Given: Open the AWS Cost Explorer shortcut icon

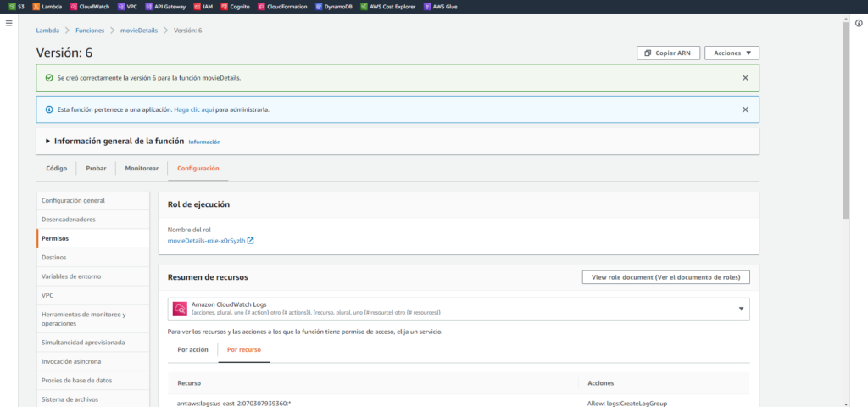Looking at the screenshot, I should (364, 7).
